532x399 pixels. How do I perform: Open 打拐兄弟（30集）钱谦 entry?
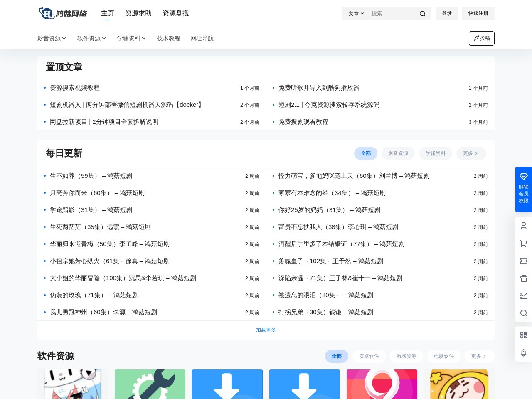tap(326, 312)
